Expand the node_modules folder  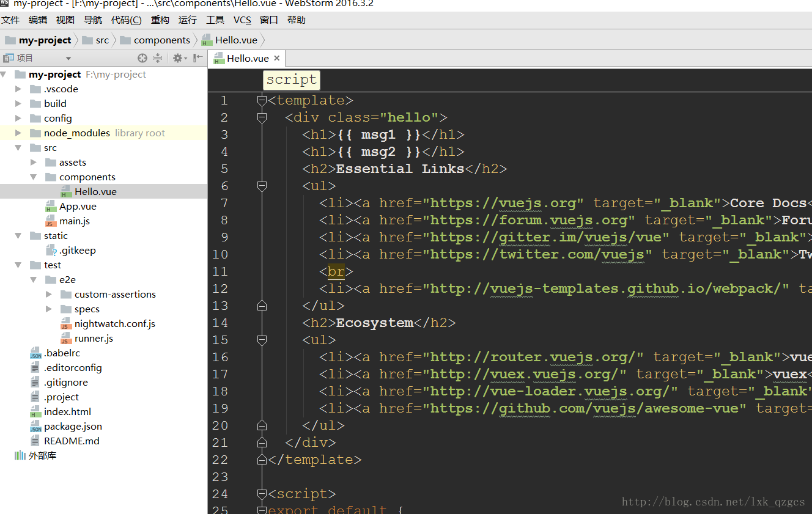18,133
